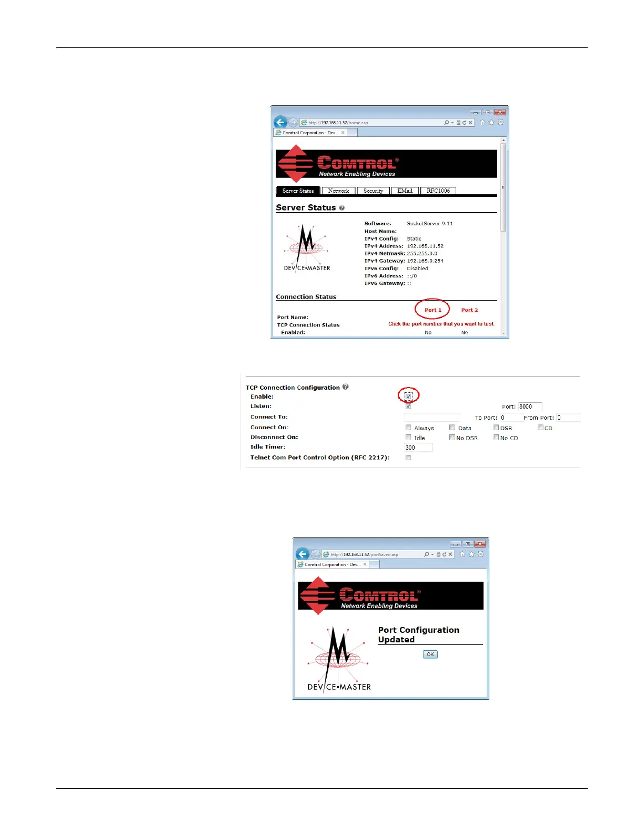The height and width of the screenshot is (834, 644).
Task: Toggle the Listen checkbox
Action: point(408,406)
